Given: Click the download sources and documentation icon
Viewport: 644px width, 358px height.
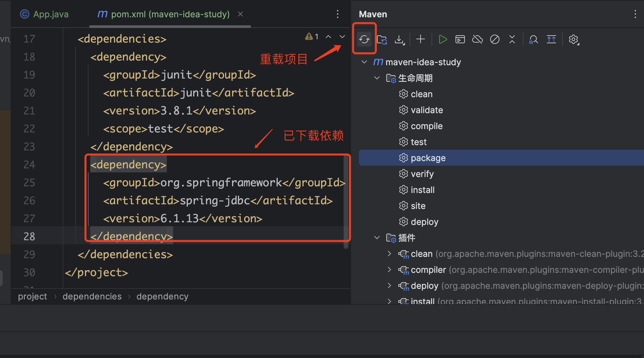Looking at the screenshot, I should click(399, 39).
